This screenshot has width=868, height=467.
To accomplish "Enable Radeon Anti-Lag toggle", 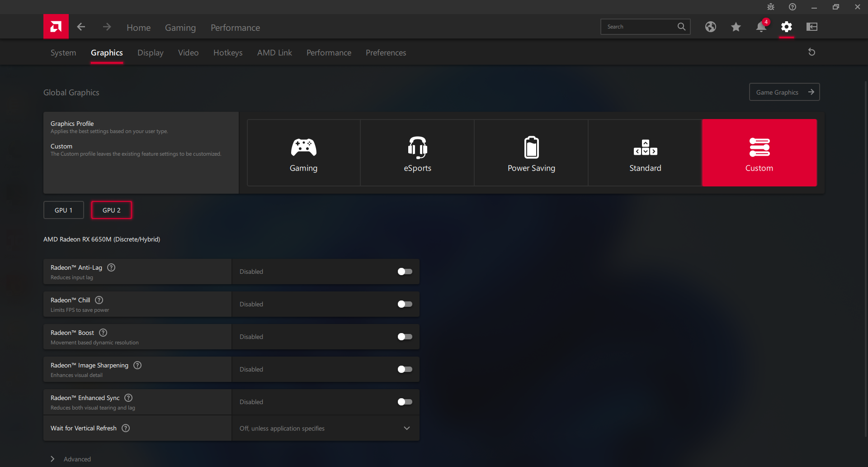I will tap(405, 272).
